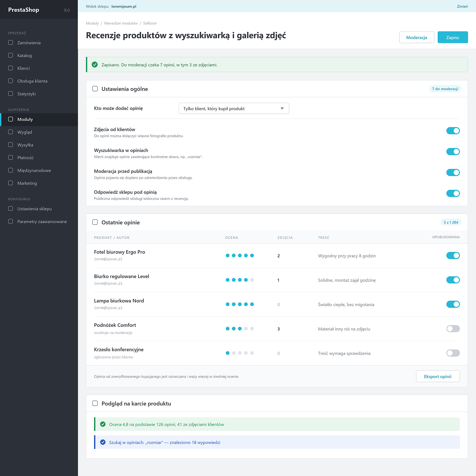
Task: Click the Wygląd sidebar icon
Action: click(x=10, y=132)
